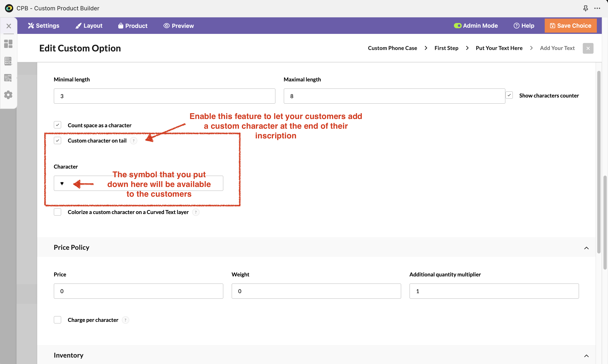Image resolution: width=608 pixels, height=364 pixels.
Task: Click help icon beside Colorize a custom character
Action: click(x=196, y=212)
